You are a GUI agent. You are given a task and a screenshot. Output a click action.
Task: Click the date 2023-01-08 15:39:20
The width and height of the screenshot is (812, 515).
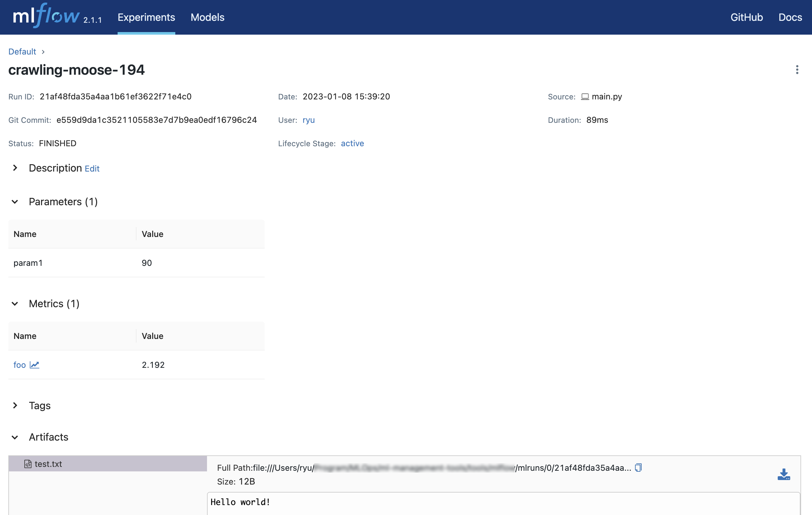pos(346,97)
